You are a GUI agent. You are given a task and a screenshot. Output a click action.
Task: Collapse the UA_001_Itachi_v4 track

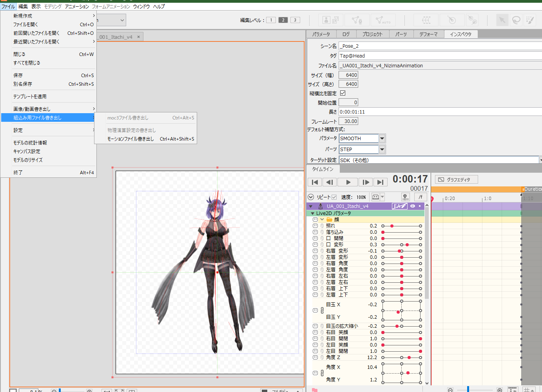[x=311, y=206]
